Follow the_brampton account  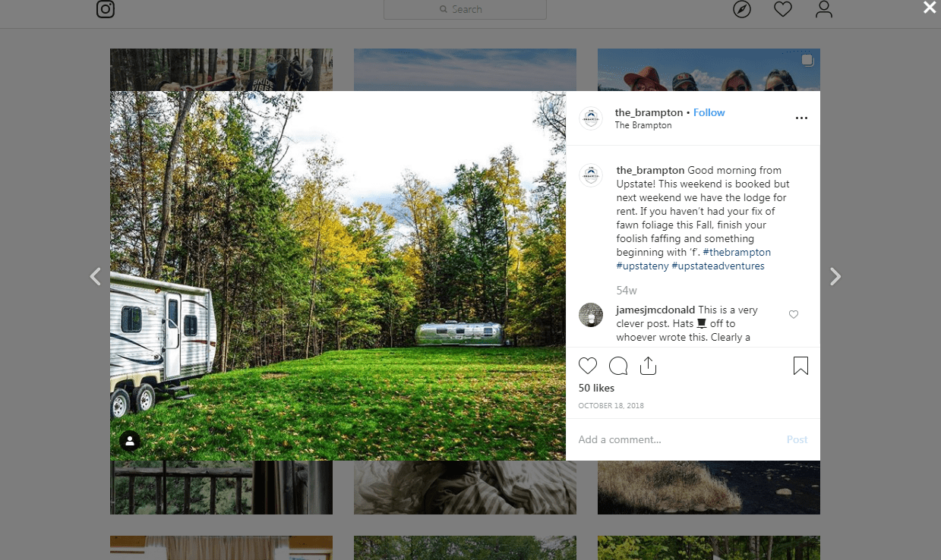709,112
